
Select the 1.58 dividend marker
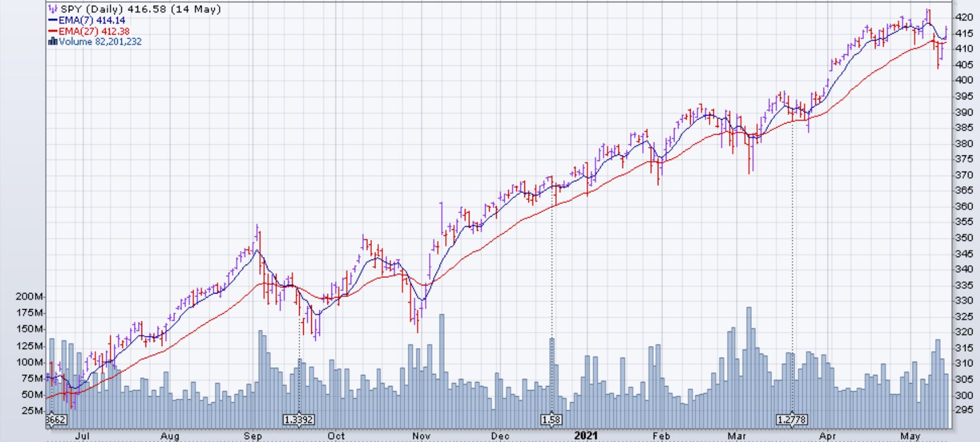[551, 419]
